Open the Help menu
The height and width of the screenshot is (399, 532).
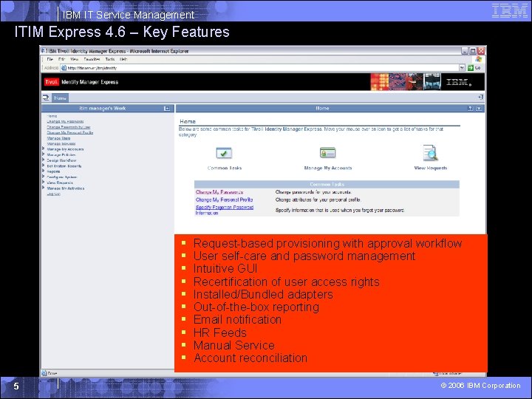pos(123,59)
